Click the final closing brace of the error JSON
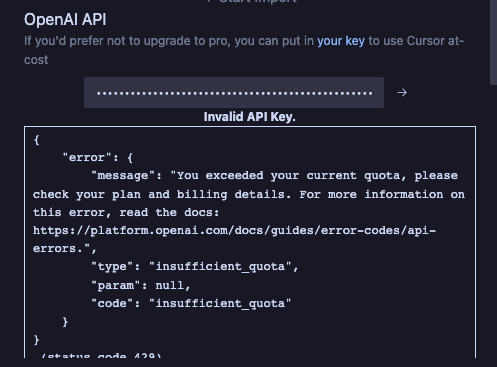This screenshot has width=497, height=367. pos(37,340)
